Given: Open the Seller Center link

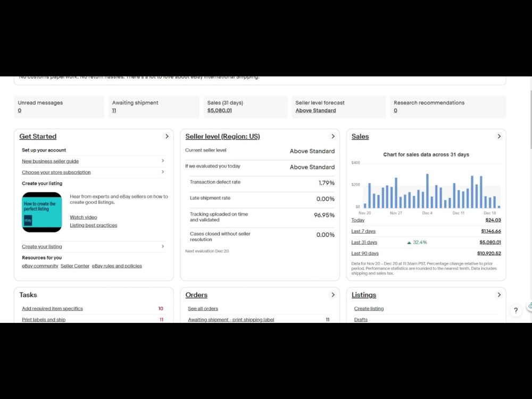Looking at the screenshot, I should (x=75, y=266).
